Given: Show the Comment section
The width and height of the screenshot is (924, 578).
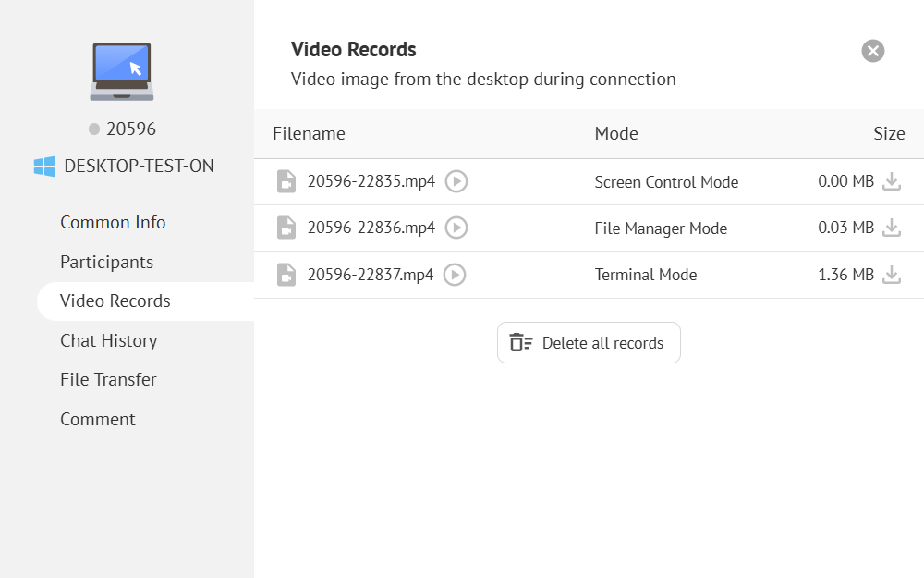Looking at the screenshot, I should click(98, 420).
